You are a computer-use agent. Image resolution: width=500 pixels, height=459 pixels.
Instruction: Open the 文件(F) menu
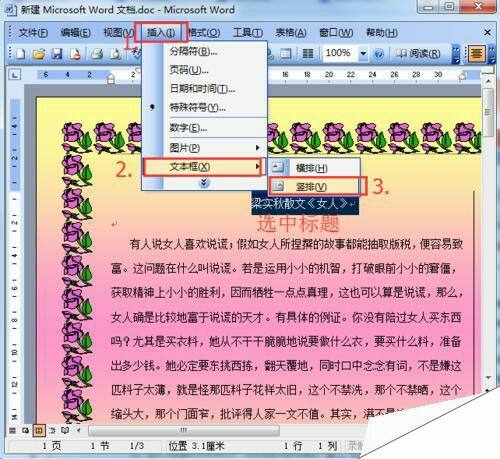[x=33, y=32]
